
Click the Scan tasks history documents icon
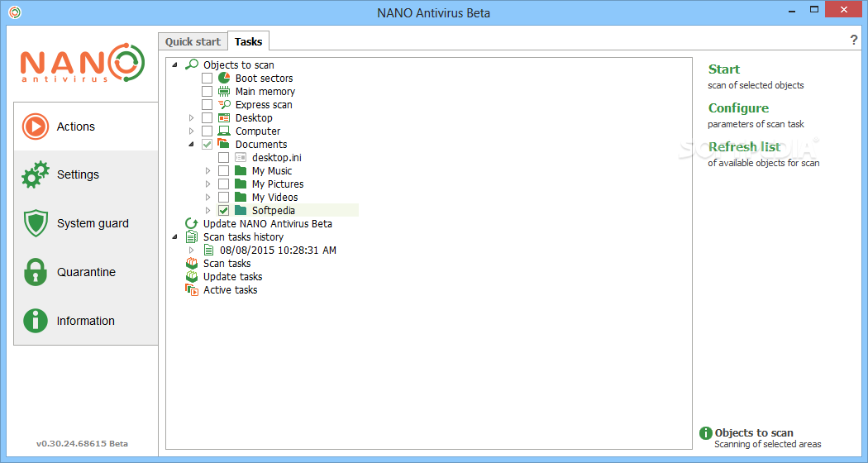coord(192,237)
